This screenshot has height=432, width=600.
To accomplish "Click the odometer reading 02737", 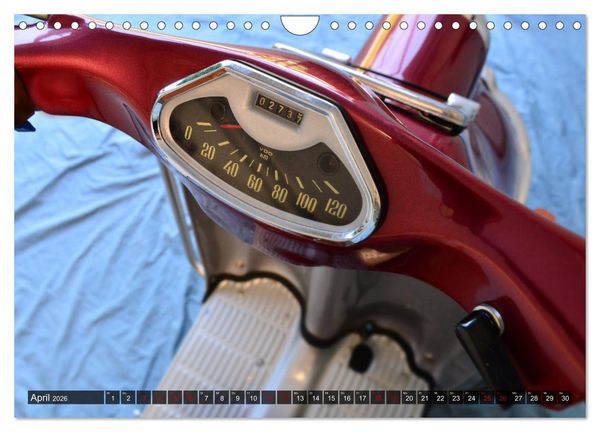I will click(280, 109).
